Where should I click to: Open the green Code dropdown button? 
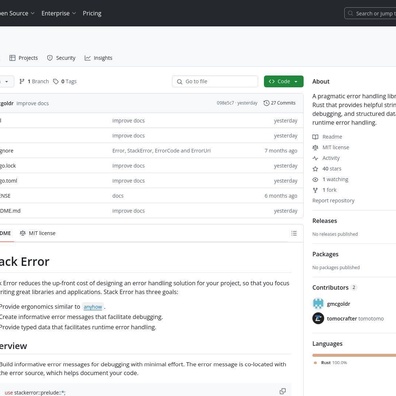[284, 81]
